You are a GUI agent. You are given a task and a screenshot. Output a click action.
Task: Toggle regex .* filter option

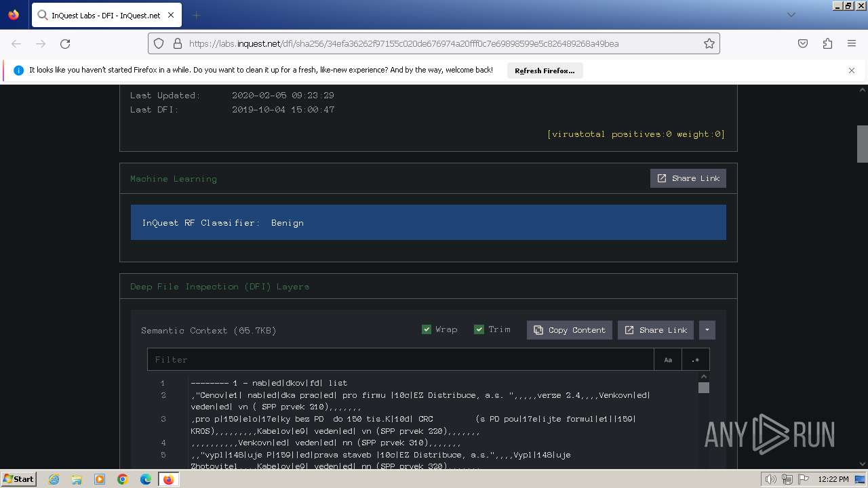[x=696, y=360]
